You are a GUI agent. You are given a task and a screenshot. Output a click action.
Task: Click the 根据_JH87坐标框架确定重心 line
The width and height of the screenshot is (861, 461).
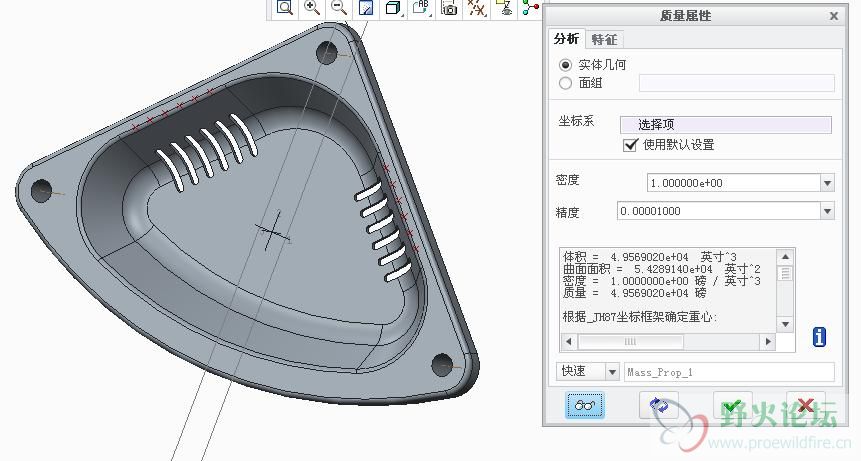[x=640, y=317]
